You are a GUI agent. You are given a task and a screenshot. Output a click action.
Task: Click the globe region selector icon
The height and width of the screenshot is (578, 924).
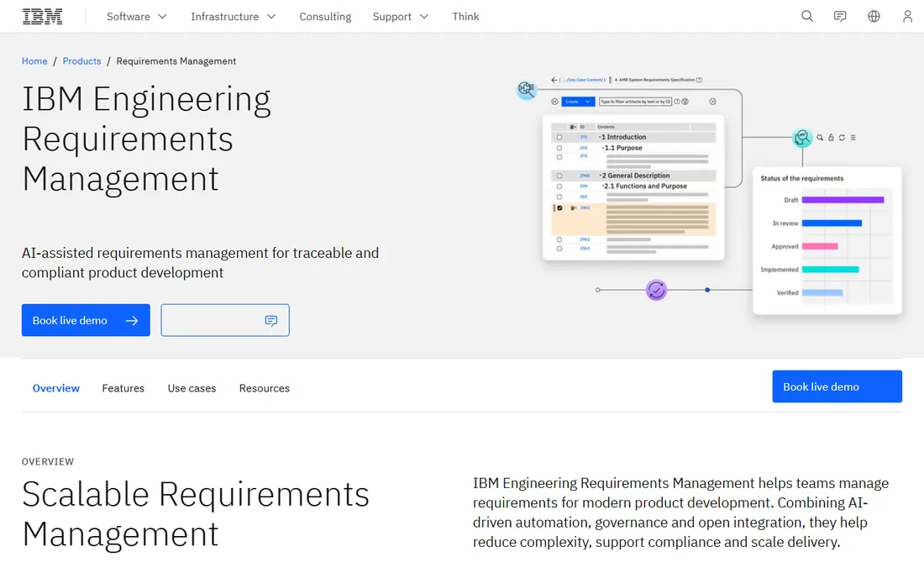(874, 17)
